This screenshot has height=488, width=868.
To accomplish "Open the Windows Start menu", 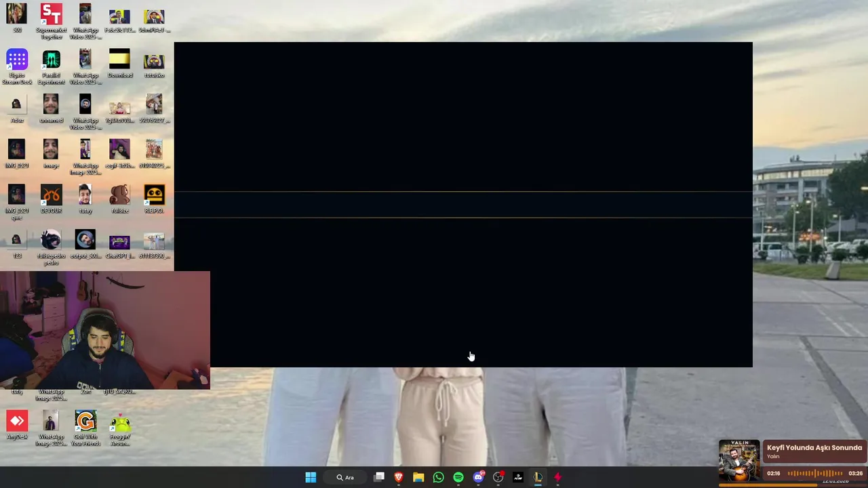I will pyautogui.click(x=311, y=477).
